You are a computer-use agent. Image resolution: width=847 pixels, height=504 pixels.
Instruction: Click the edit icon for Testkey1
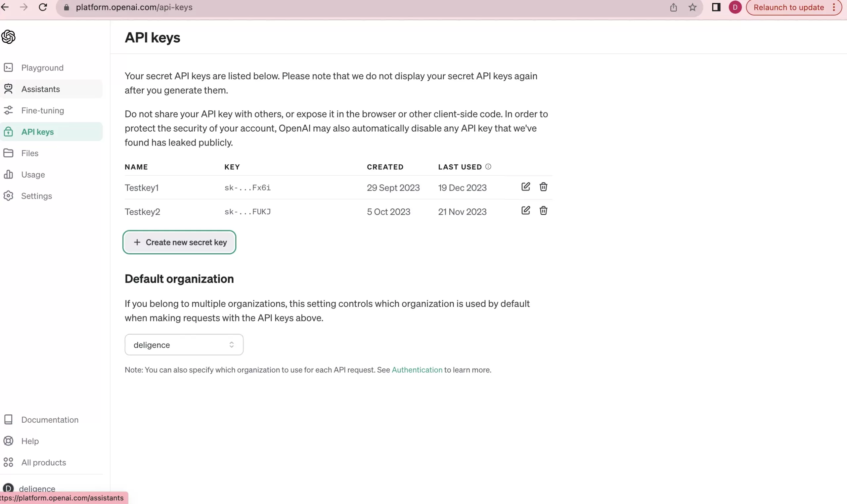(x=526, y=187)
